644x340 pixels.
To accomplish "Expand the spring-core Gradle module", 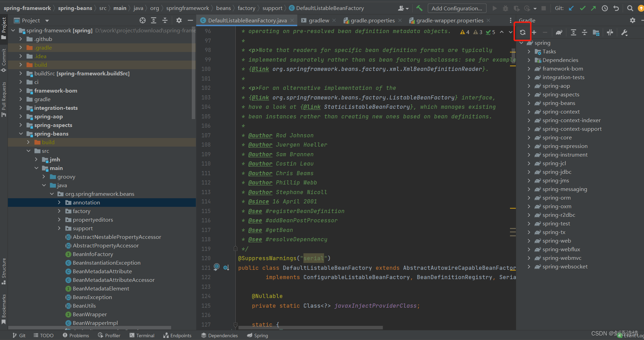I will [529, 138].
